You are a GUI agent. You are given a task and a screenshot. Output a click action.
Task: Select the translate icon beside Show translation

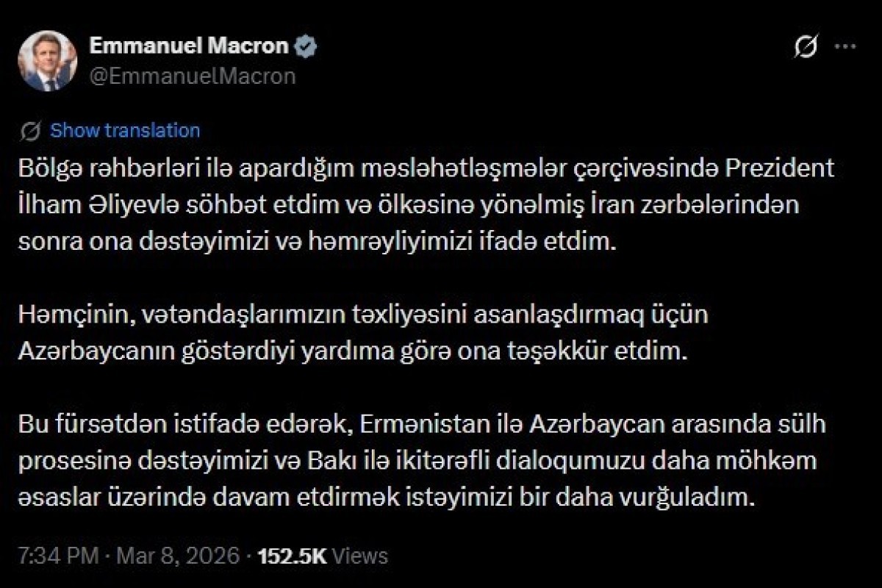click(x=29, y=130)
